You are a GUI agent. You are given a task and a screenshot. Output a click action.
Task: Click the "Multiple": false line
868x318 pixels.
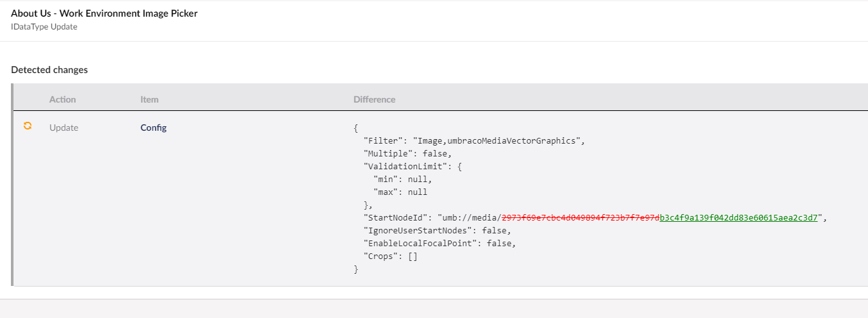pyautogui.click(x=407, y=154)
